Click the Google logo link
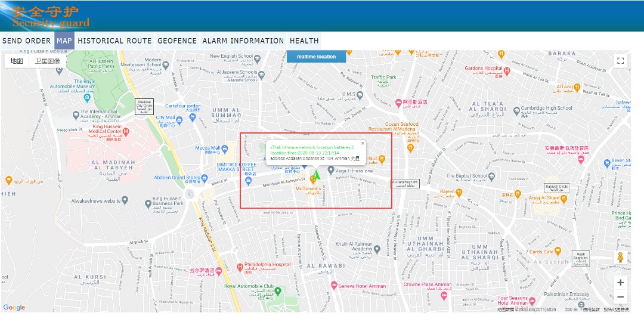 tap(14, 307)
